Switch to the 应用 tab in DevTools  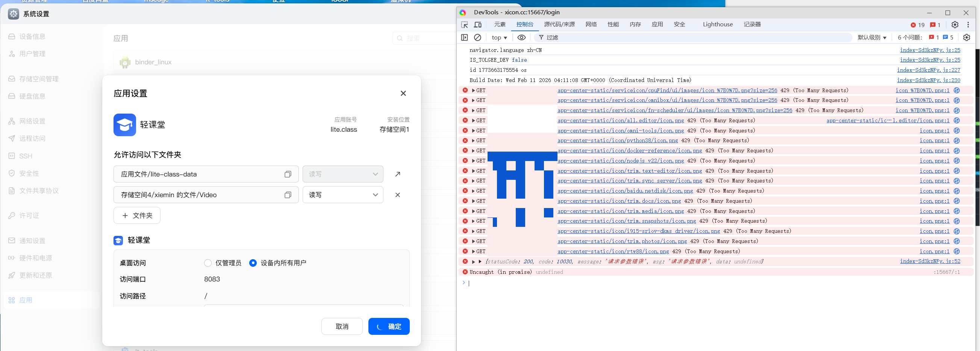(657, 24)
